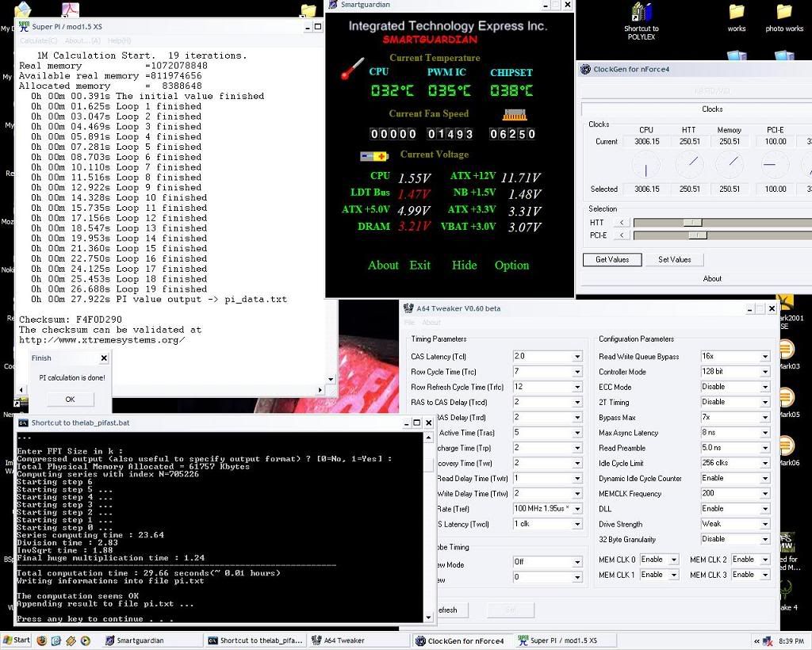Image resolution: width=812 pixels, height=650 pixels.
Task: Select the photo works desktop folder
Action: 784,18
